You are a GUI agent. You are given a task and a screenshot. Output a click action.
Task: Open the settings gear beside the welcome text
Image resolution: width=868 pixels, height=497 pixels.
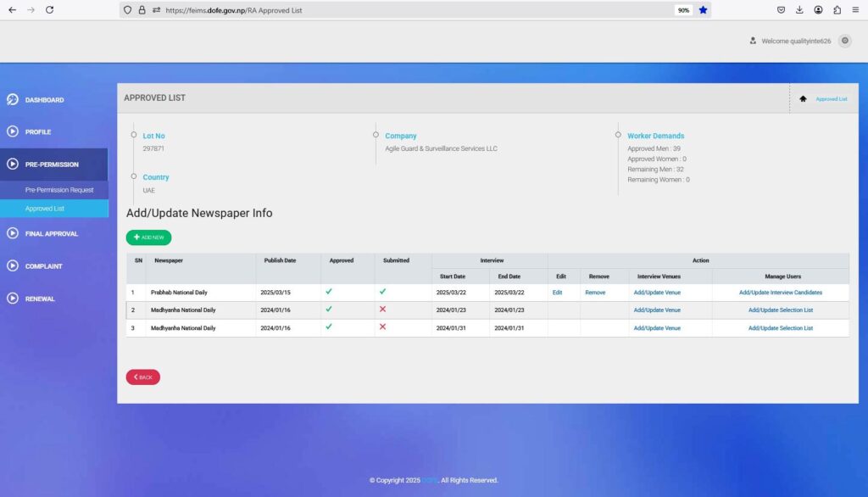tap(844, 41)
